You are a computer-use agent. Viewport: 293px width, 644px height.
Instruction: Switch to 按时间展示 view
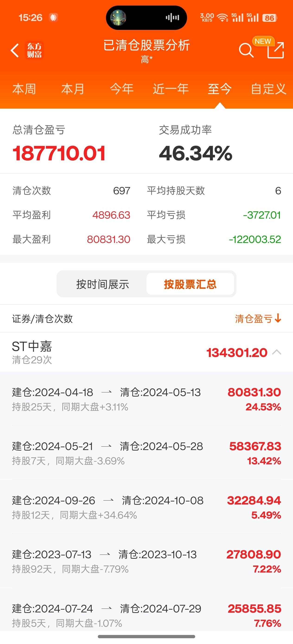click(x=102, y=284)
